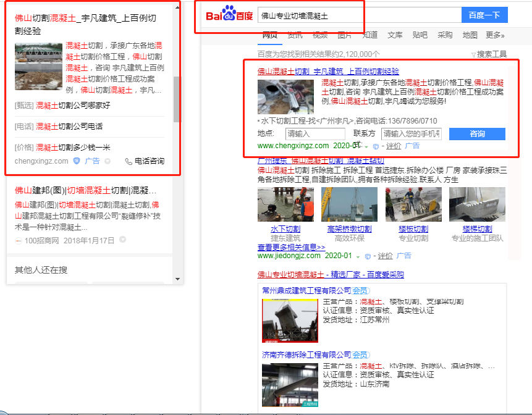Expand the dropdown beside 2018年1月17日
Viewport: 532px width, 415px height.
[123, 240]
